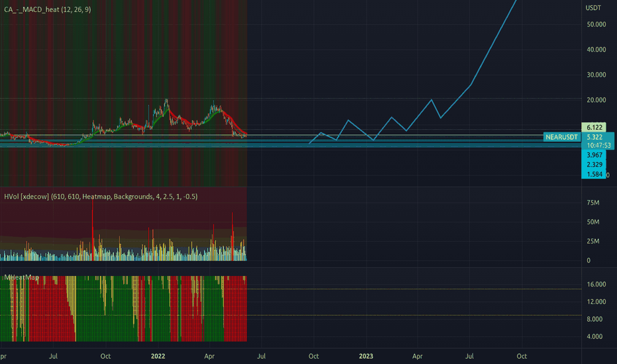Click the 75M volume axis value
Image resolution: width=617 pixels, height=364 pixels.
593,203
